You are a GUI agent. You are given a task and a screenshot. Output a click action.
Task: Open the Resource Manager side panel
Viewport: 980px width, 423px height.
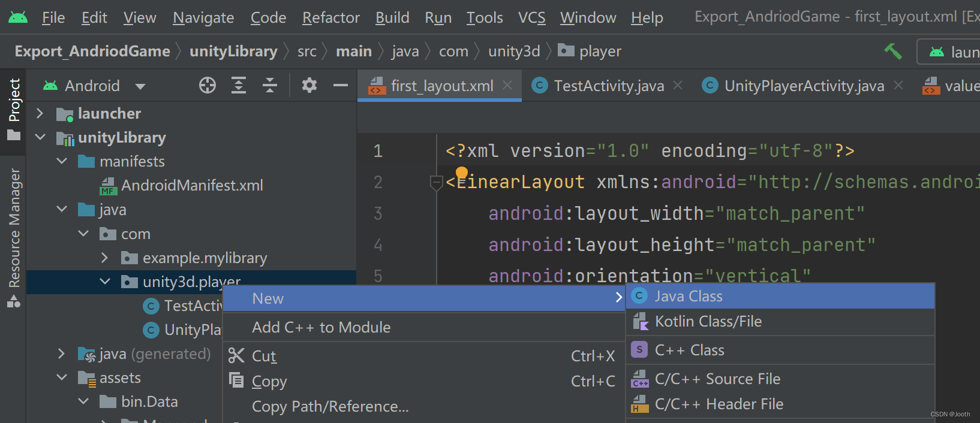(x=13, y=237)
